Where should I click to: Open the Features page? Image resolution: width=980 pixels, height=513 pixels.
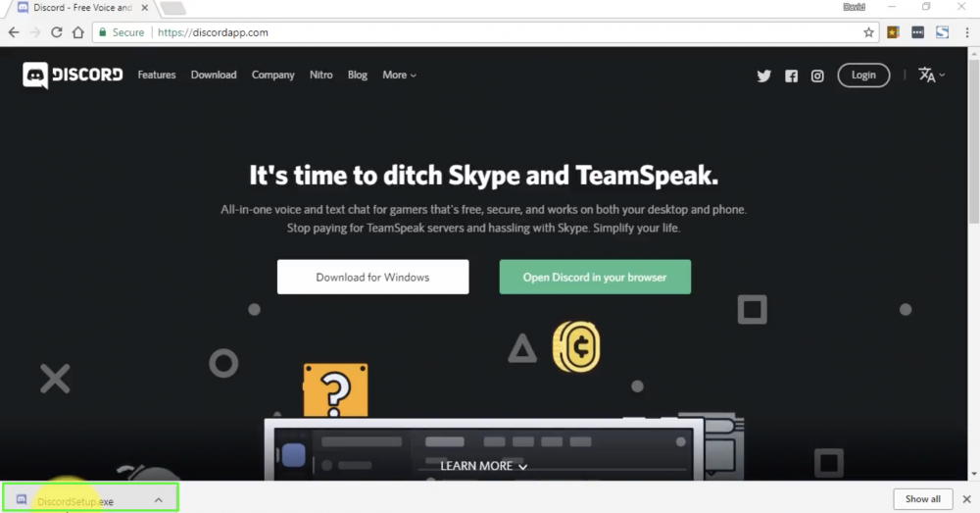157,75
